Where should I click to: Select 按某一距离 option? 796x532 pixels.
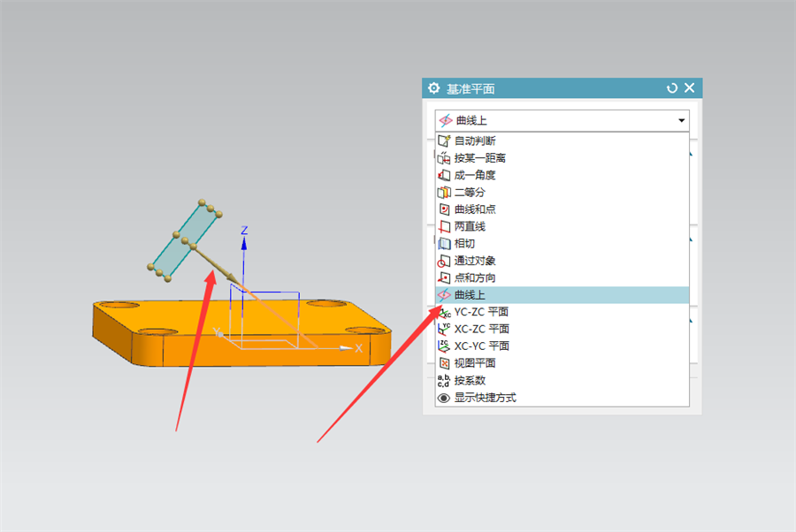coord(562,158)
